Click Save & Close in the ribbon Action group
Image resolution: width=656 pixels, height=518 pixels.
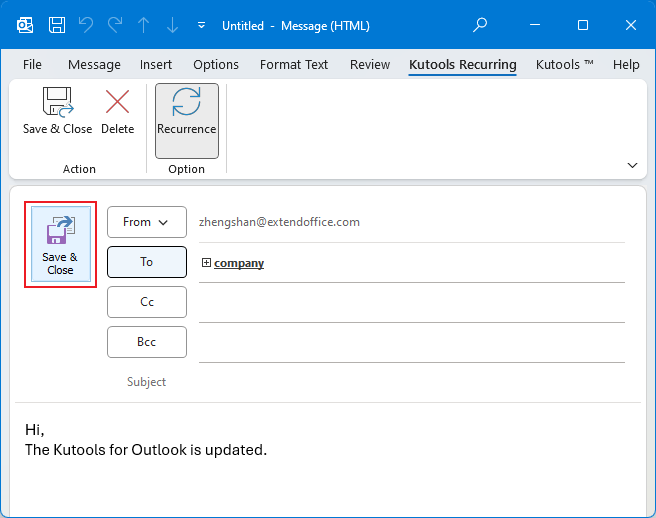click(x=57, y=111)
